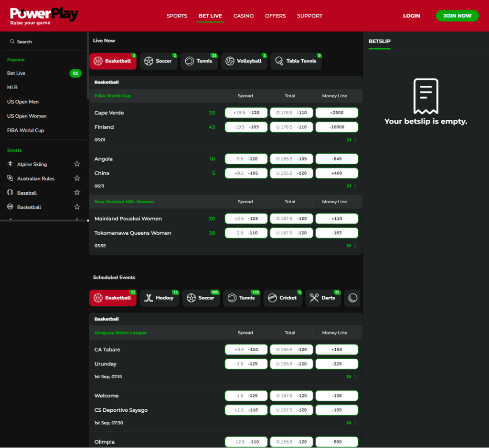
Task: Select Live Now Volleyball tab
Action: [244, 61]
